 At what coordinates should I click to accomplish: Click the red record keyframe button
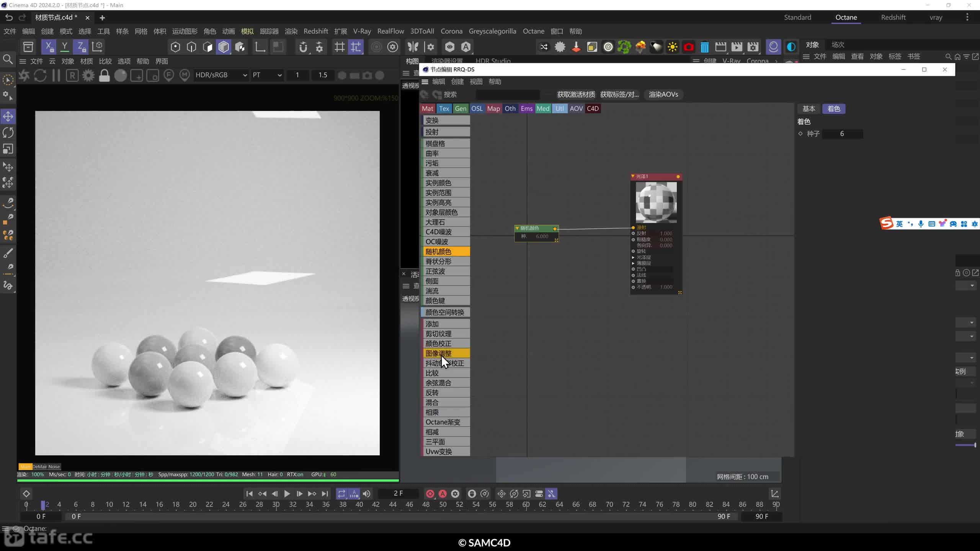tap(430, 494)
